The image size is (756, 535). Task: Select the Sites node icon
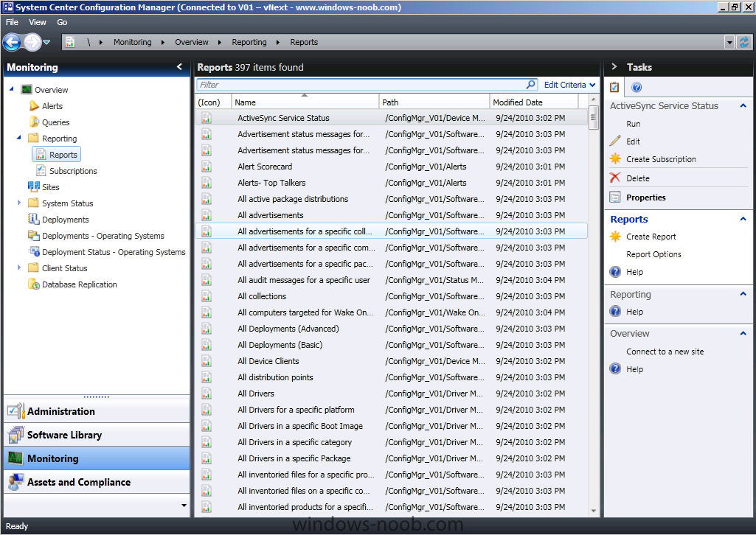[34, 187]
